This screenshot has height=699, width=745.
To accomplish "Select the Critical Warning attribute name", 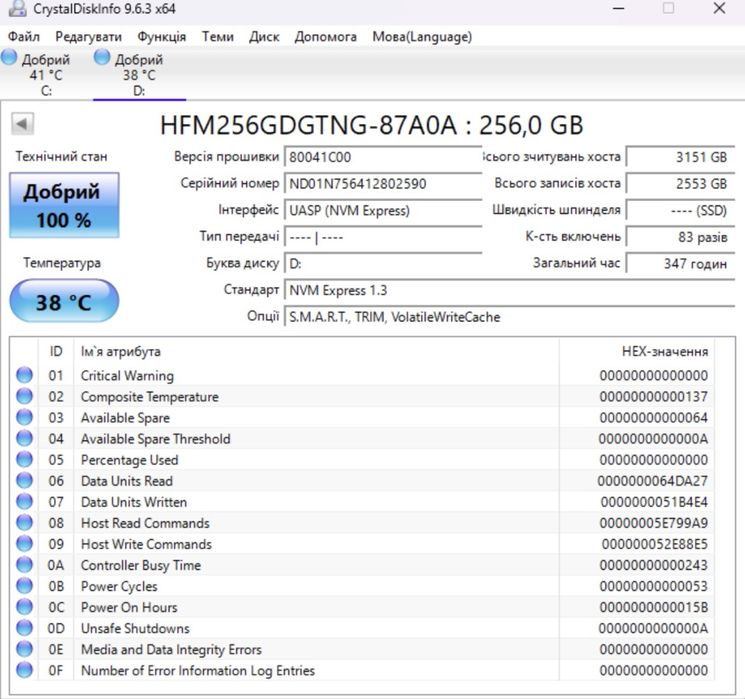I will (127, 375).
